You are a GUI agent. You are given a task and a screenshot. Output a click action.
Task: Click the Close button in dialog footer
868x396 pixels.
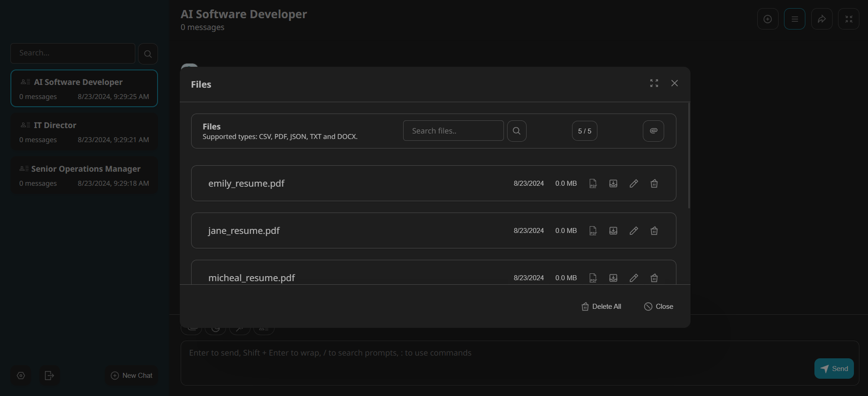pyautogui.click(x=658, y=307)
